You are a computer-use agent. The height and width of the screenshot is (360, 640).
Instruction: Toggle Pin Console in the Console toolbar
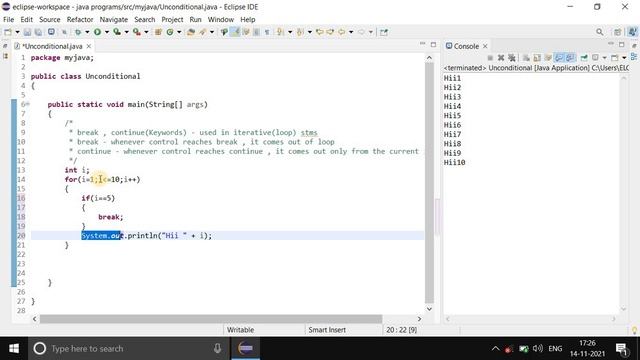click(584, 58)
